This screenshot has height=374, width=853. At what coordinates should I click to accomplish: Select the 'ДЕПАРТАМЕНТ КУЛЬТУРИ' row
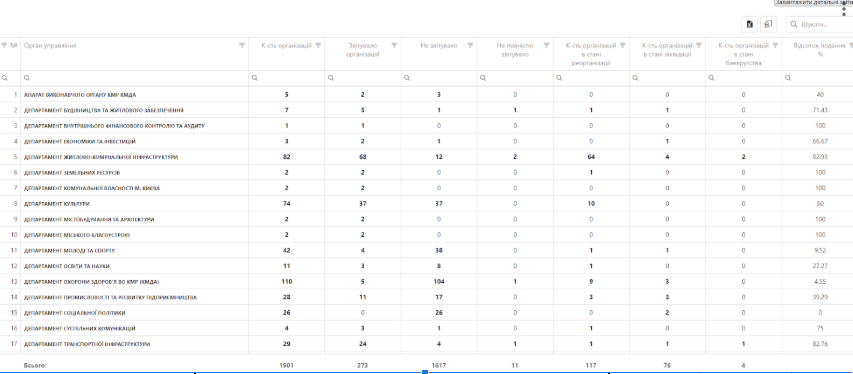coord(426,204)
